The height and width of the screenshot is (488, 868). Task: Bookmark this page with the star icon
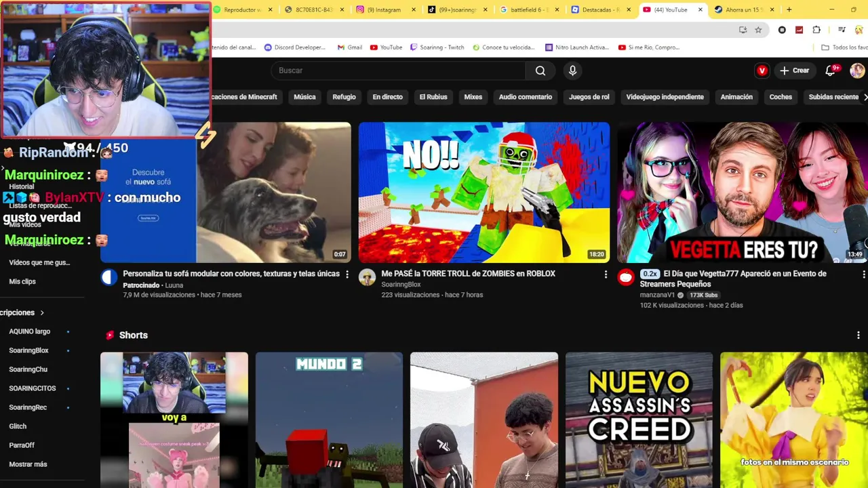pos(758,30)
